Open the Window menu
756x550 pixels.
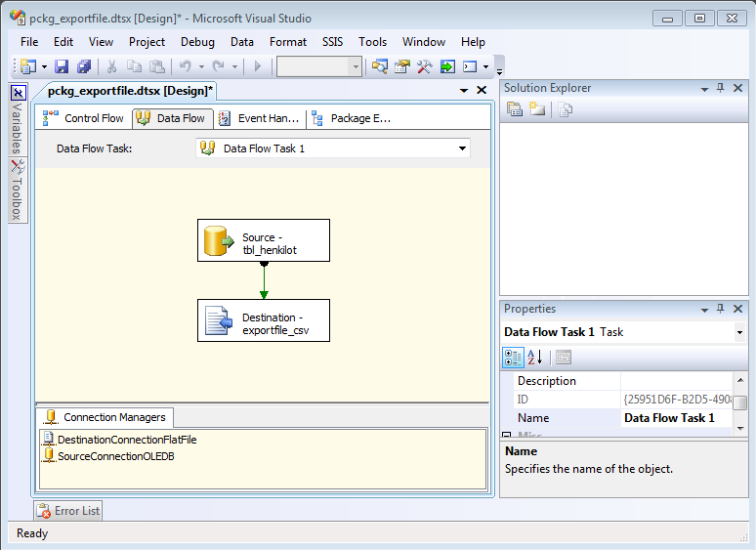[x=424, y=42]
